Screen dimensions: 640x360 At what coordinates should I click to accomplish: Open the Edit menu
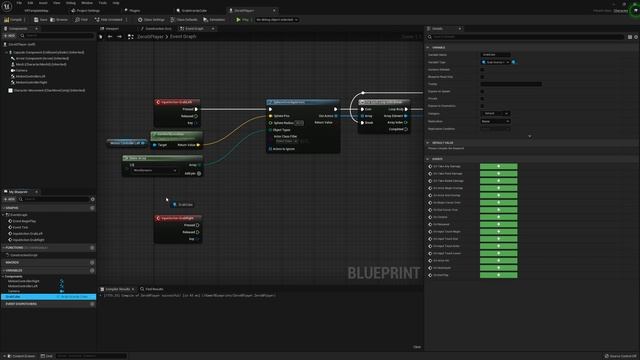click(x=30, y=3)
